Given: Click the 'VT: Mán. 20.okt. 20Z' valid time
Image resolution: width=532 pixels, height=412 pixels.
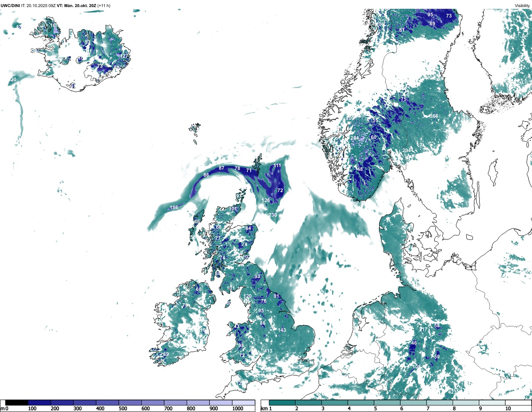Looking at the screenshot, I should click(76, 6).
